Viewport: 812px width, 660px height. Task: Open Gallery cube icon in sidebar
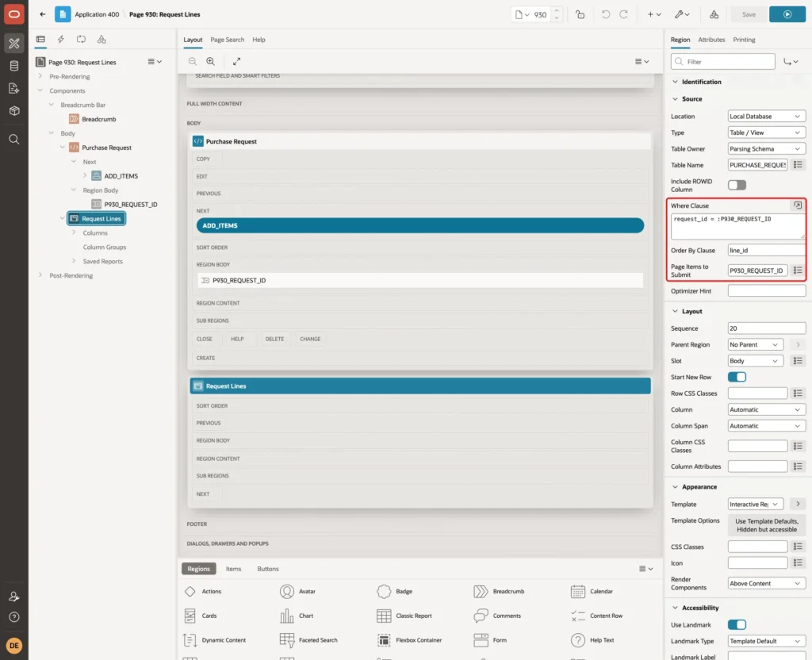(14, 111)
